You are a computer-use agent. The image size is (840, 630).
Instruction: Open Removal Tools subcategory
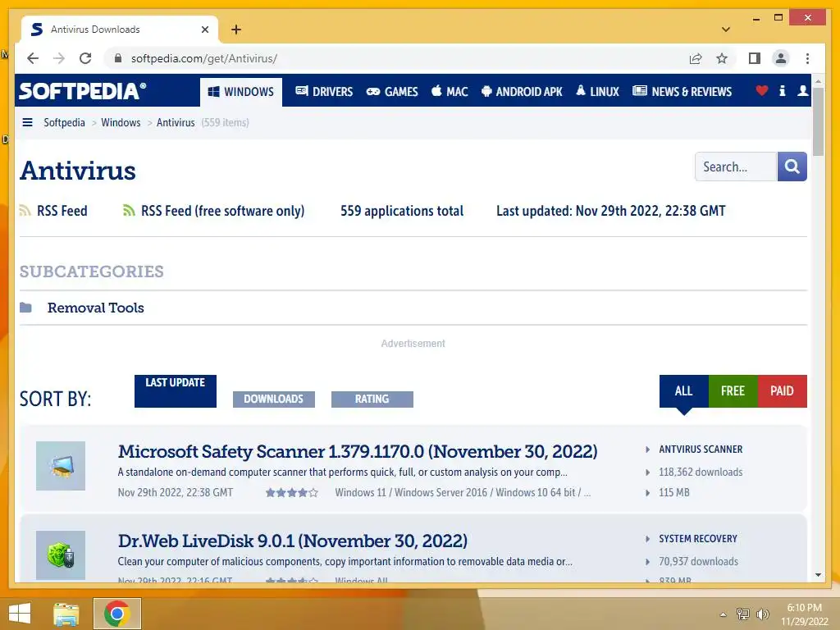[96, 308]
